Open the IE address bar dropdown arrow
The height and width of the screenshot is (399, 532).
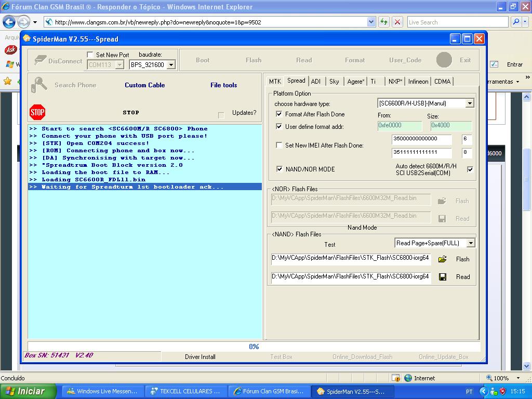tap(371, 22)
